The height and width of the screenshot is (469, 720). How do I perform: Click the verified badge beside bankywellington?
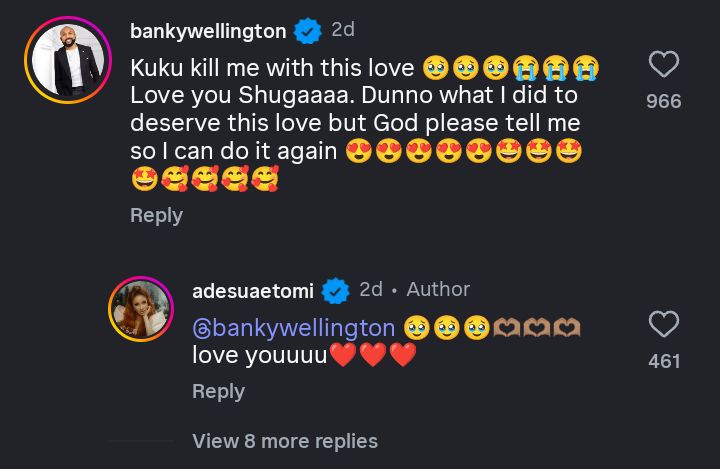tap(307, 32)
